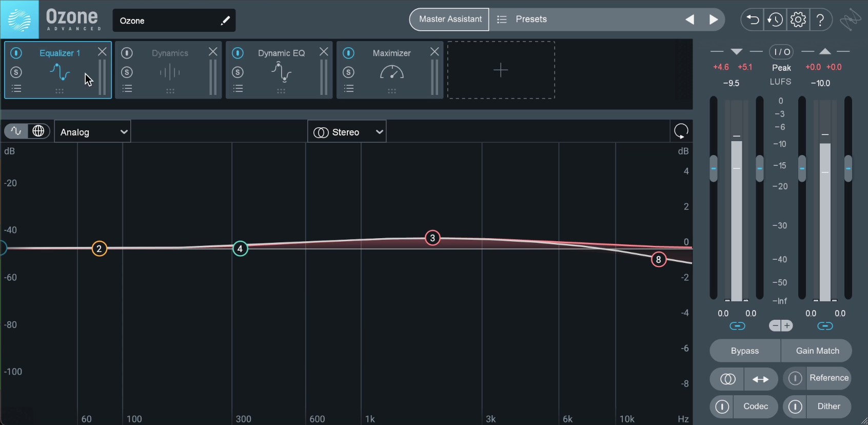Open the undo History icon
Image resolution: width=868 pixels, height=425 pixels.
[775, 20]
